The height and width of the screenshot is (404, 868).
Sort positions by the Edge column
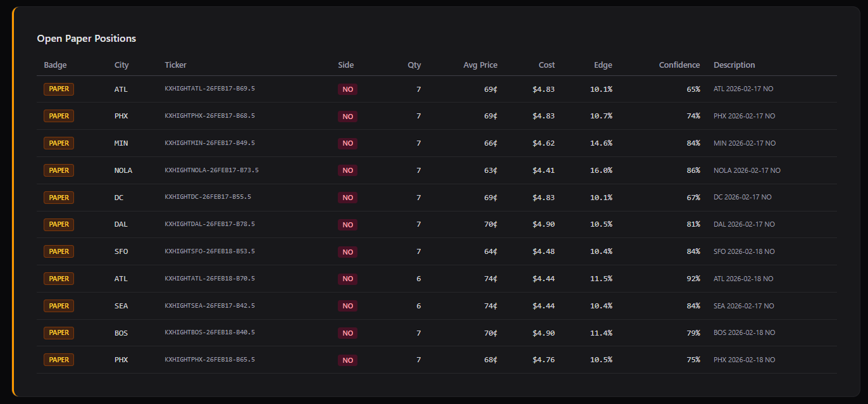point(602,65)
